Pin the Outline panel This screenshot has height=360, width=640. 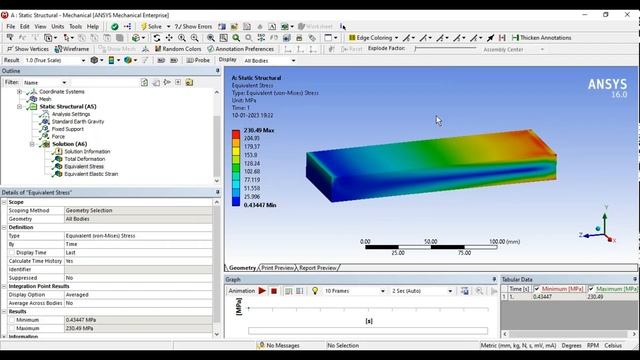[x=218, y=71]
